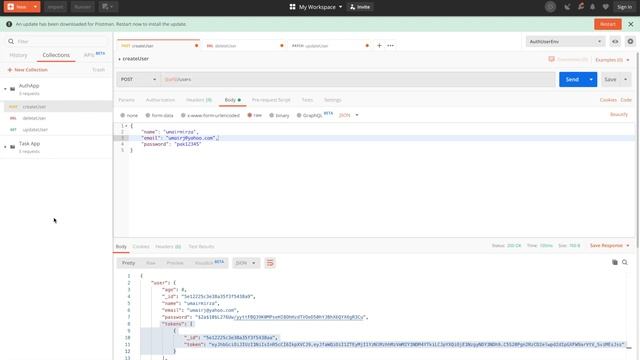
Task: Open the tab options ellipsis menu
Action: (391, 46)
